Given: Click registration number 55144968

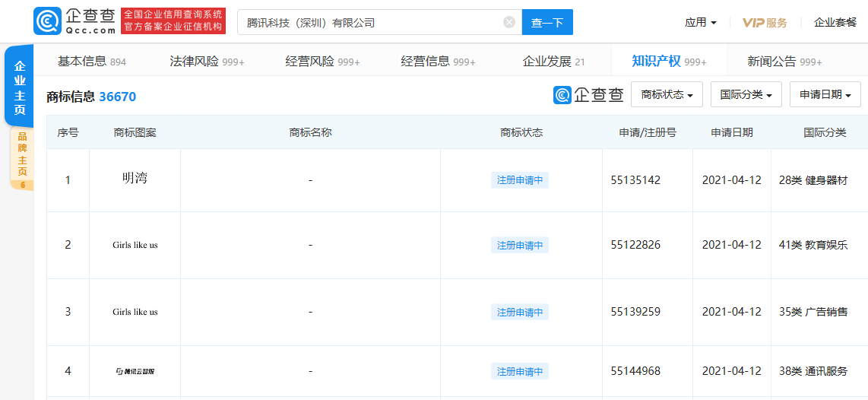Looking at the screenshot, I should pyautogui.click(x=636, y=371).
